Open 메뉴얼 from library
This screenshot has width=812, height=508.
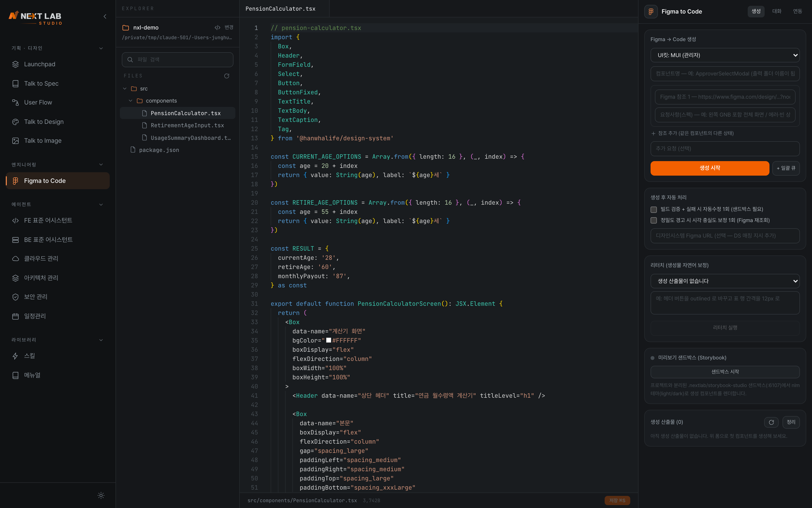pyautogui.click(x=58, y=375)
